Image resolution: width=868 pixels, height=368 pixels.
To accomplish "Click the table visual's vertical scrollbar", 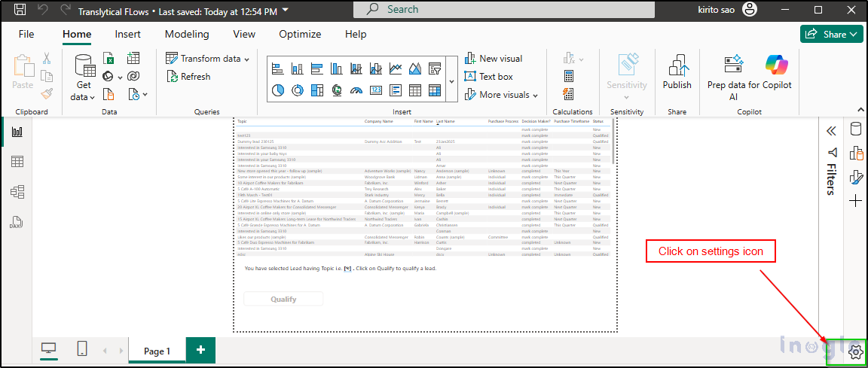I will coord(614,141).
